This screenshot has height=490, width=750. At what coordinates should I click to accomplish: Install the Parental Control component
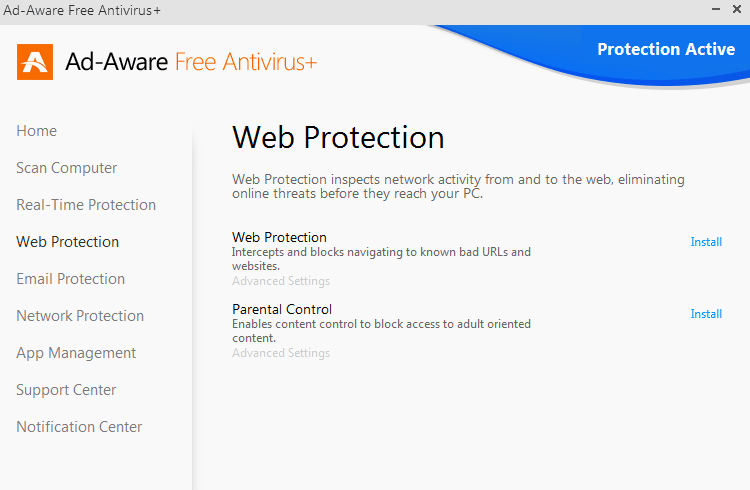tap(706, 314)
